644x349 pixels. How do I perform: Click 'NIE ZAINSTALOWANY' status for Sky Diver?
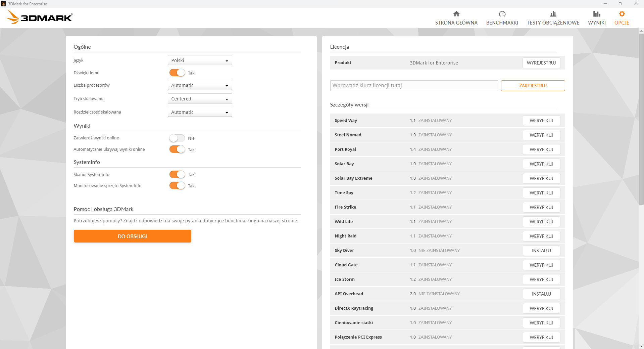pos(439,251)
